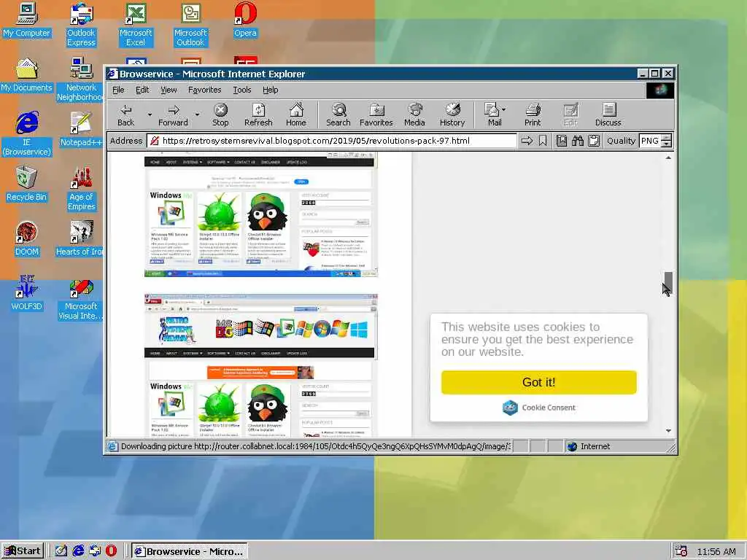Open the View menu
Viewport: 747px width, 560px height.
click(169, 90)
